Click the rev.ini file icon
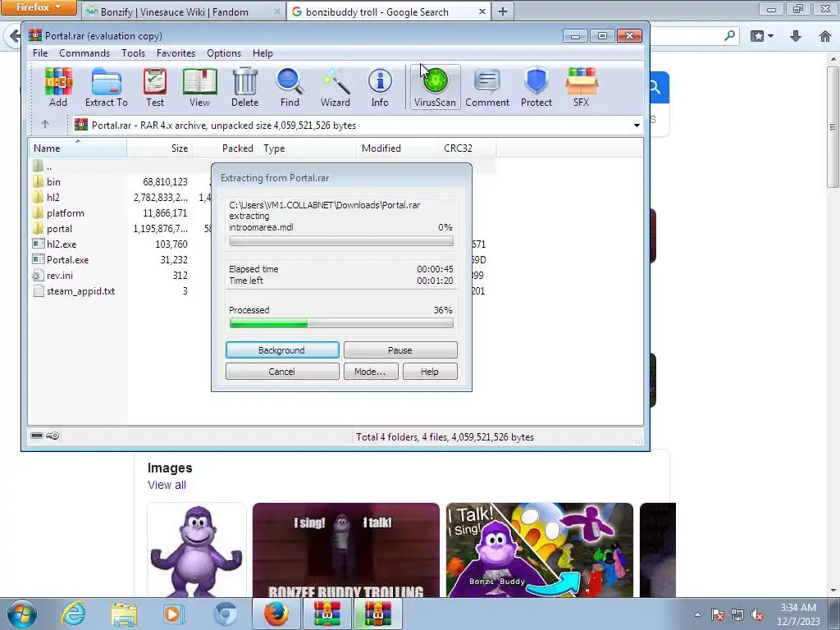Image resolution: width=840 pixels, height=630 pixels. click(x=38, y=276)
